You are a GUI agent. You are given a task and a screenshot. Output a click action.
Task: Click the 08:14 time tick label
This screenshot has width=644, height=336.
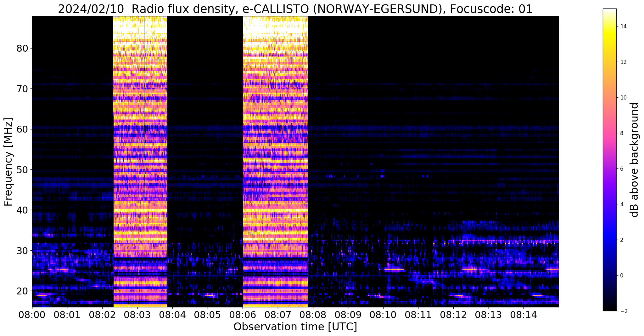[524, 314]
